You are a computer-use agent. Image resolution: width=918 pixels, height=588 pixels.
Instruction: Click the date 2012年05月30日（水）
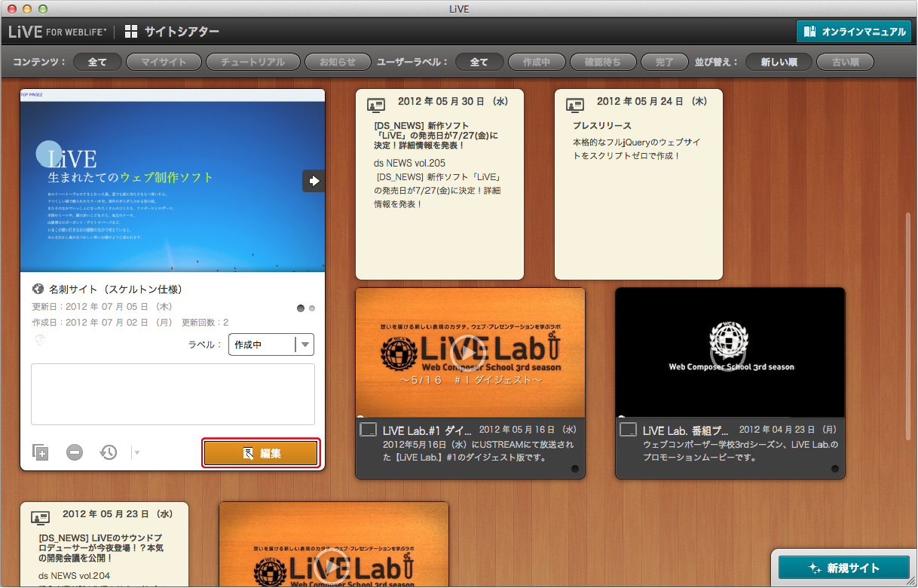click(454, 101)
